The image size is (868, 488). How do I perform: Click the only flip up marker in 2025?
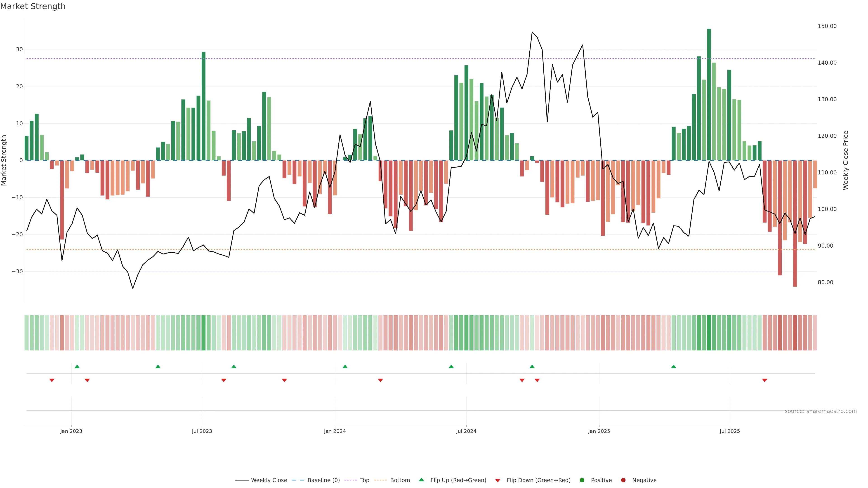(x=674, y=366)
